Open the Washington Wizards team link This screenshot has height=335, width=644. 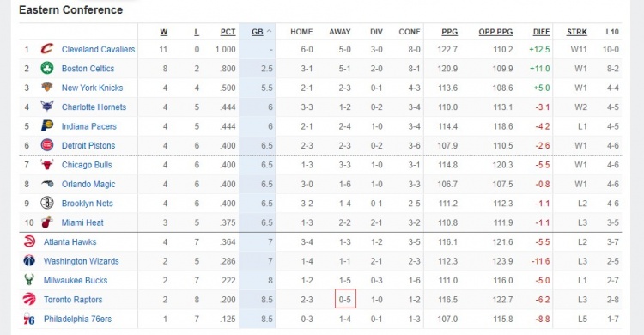pyautogui.click(x=82, y=261)
